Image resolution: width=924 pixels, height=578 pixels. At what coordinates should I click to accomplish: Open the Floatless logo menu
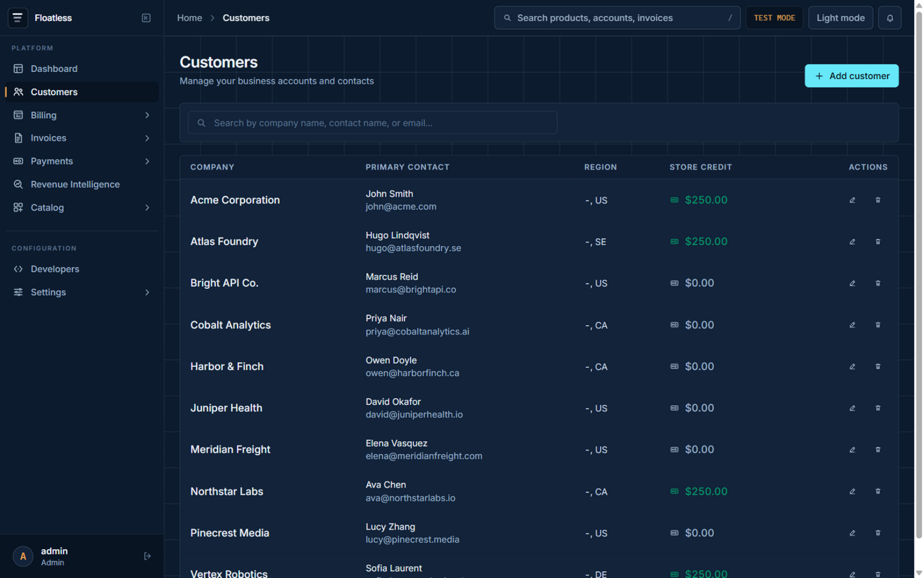click(17, 18)
